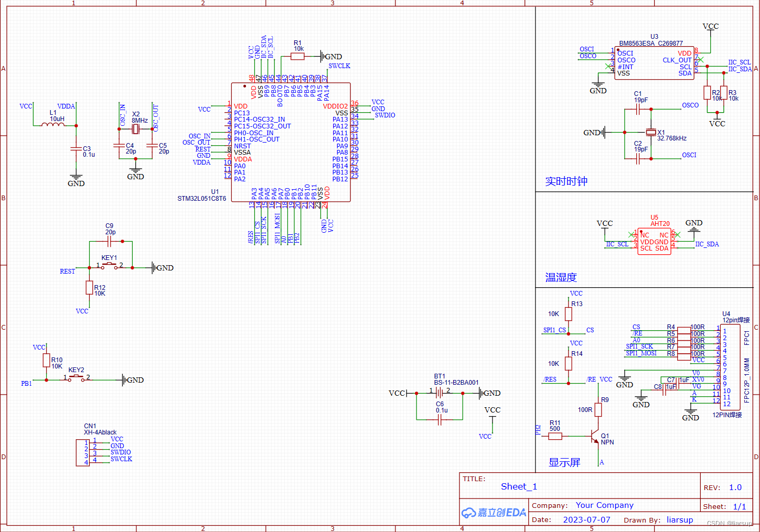Select the AHT20 U5 sensor symbol
Screen dimensions: 760x532
[x=654, y=242]
